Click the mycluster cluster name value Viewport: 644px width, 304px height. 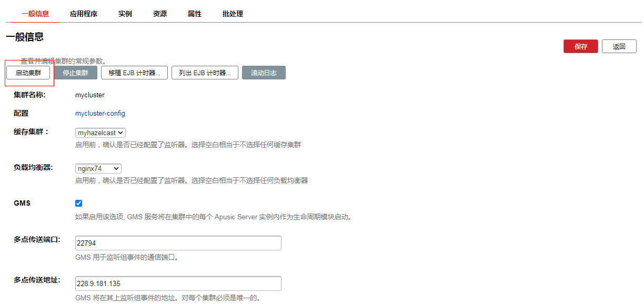[x=90, y=95]
